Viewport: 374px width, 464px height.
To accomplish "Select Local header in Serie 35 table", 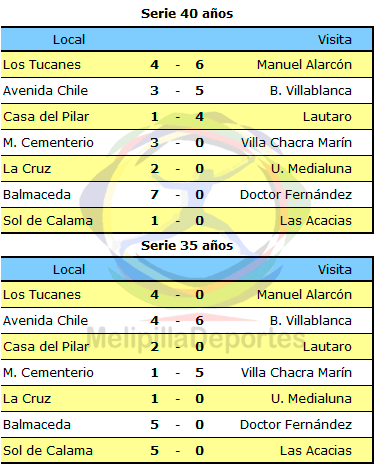I will pos(69,270).
